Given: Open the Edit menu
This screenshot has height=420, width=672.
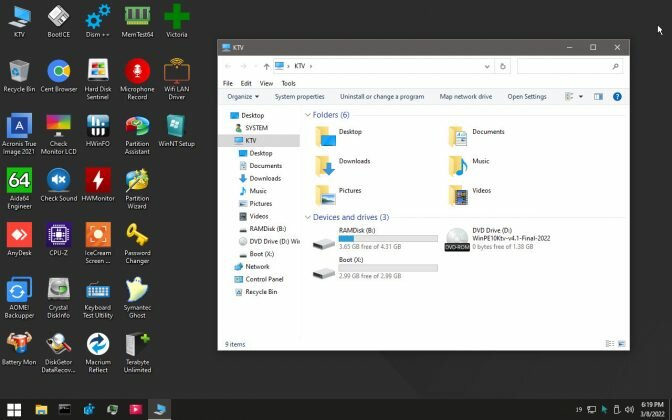Looking at the screenshot, I should [246, 83].
